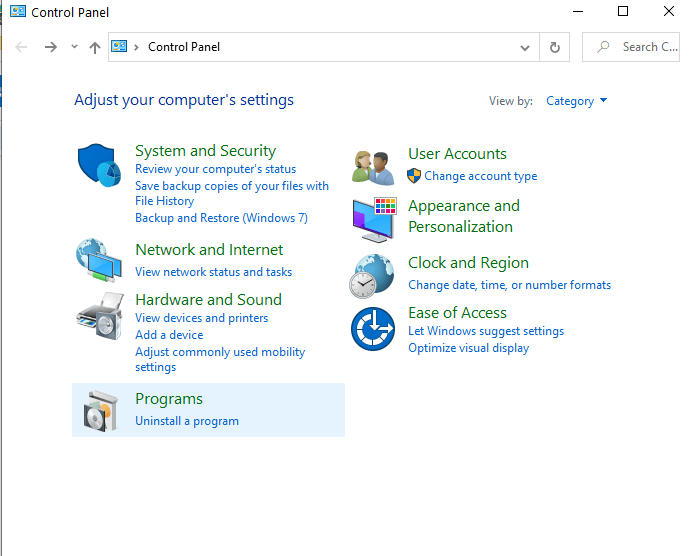Select View network status and tasks

tap(213, 272)
